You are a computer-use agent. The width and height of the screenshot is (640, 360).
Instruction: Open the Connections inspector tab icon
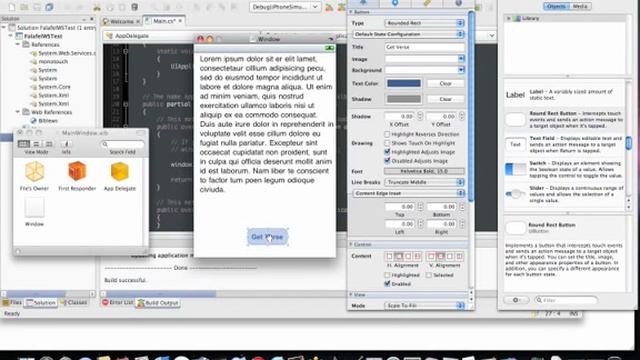tap(395, 3)
